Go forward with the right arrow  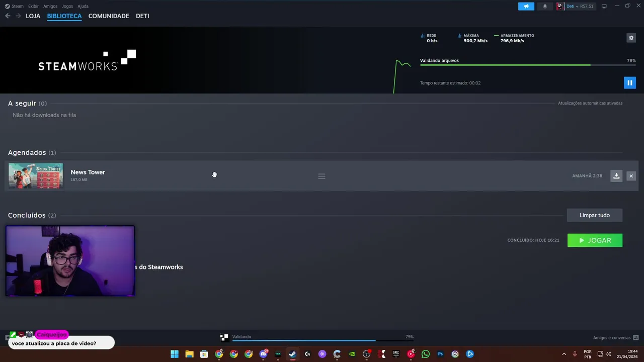(x=18, y=16)
